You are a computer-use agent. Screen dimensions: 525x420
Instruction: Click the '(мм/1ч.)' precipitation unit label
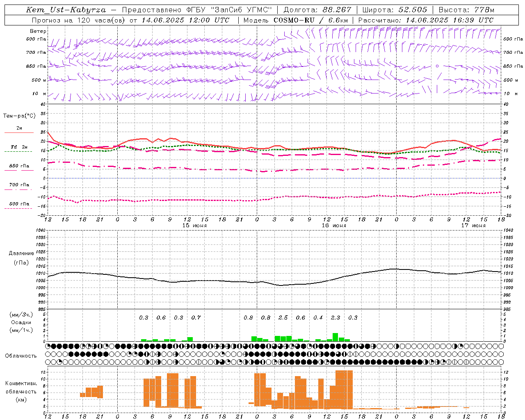pyautogui.click(x=21, y=330)
